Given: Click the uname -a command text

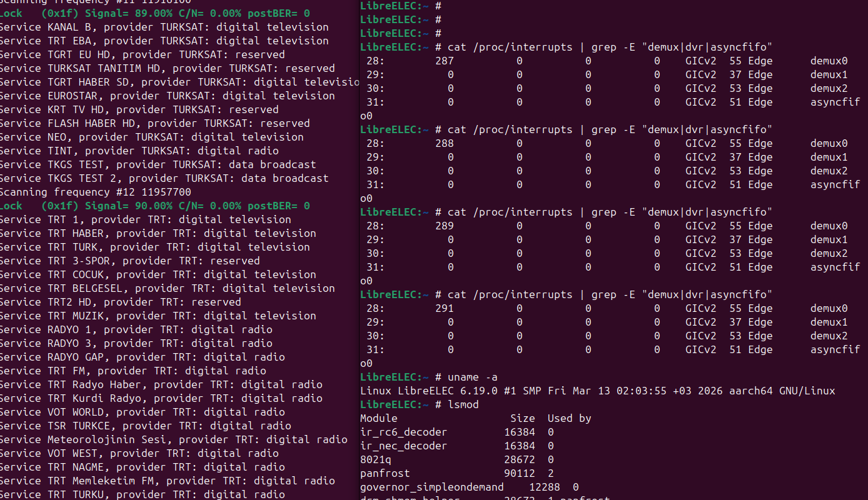Looking at the screenshot, I should pyautogui.click(x=472, y=377).
